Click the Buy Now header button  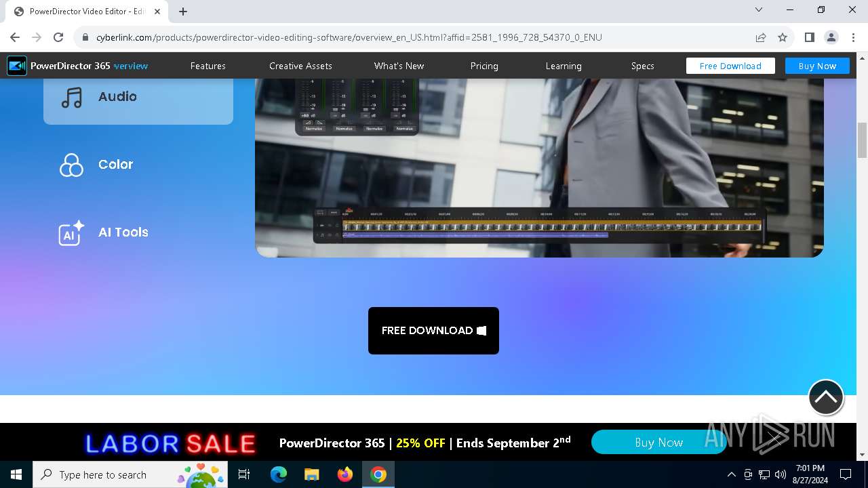pos(817,66)
